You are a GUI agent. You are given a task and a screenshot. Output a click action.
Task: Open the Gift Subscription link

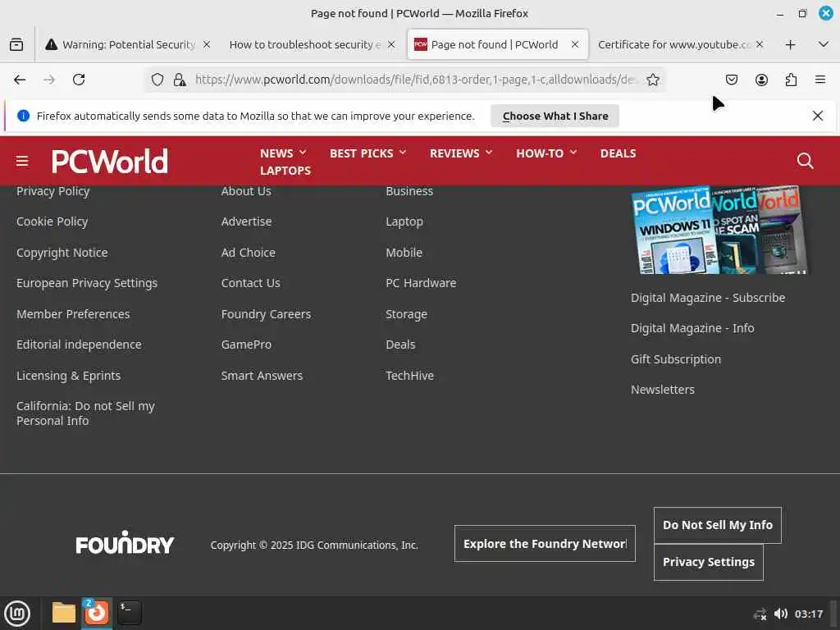(x=676, y=359)
